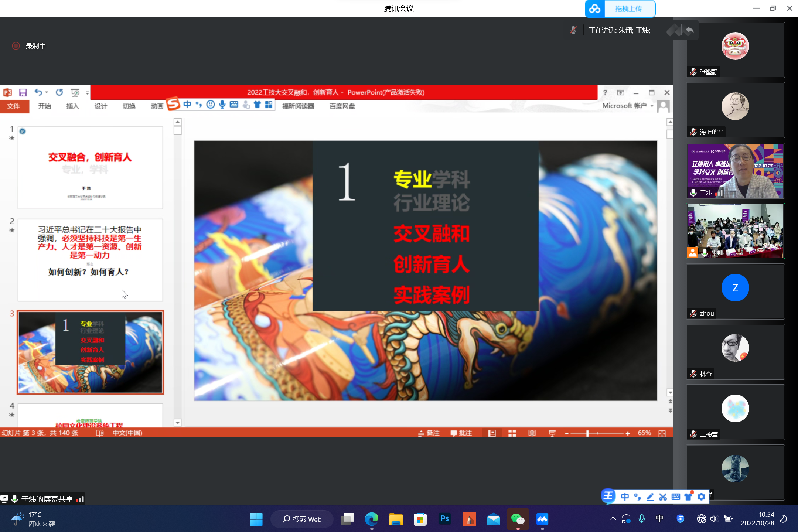This screenshot has height=532, width=798.
Task: Open Customize Quick Access Toolbar dropdown
Action: click(x=88, y=93)
